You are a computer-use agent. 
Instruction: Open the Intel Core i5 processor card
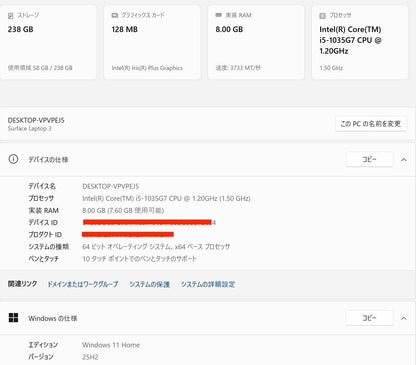(360, 42)
